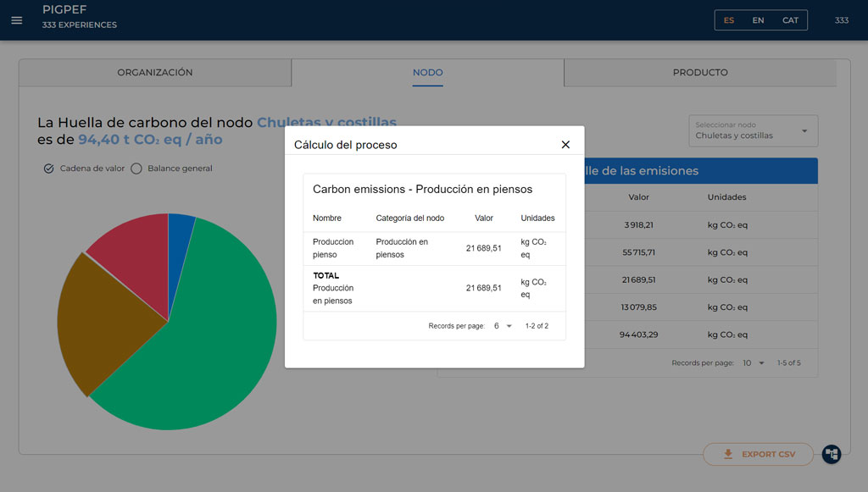Screen dimensions: 868x492
Task: Switch to the Organización tab
Action: 155,73
